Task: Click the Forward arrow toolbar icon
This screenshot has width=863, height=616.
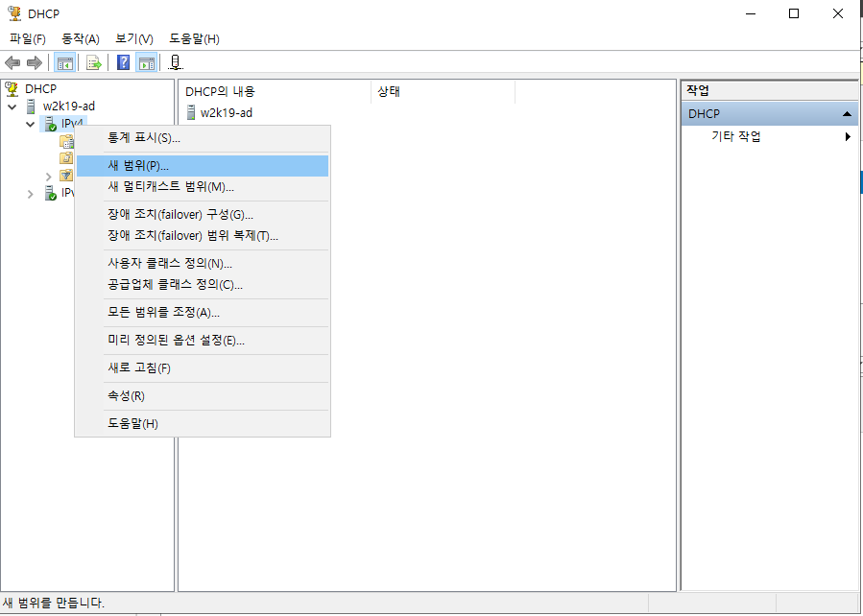Action: [35, 62]
